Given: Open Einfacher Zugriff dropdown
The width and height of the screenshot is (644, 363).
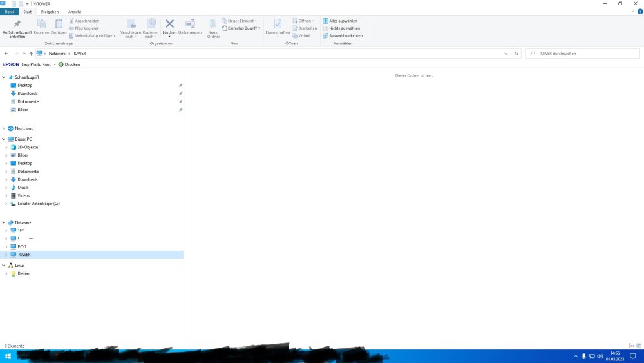Looking at the screenshot, I should point(241,28).
